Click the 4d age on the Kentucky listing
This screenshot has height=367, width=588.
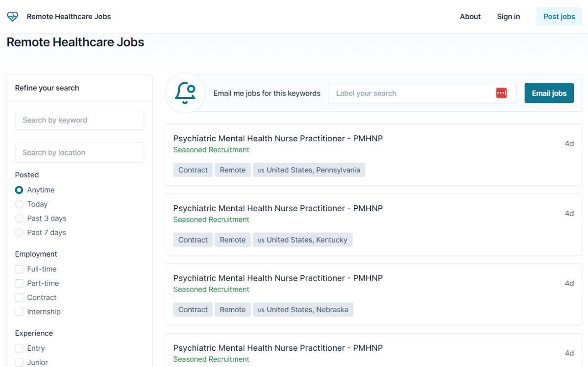569,214
